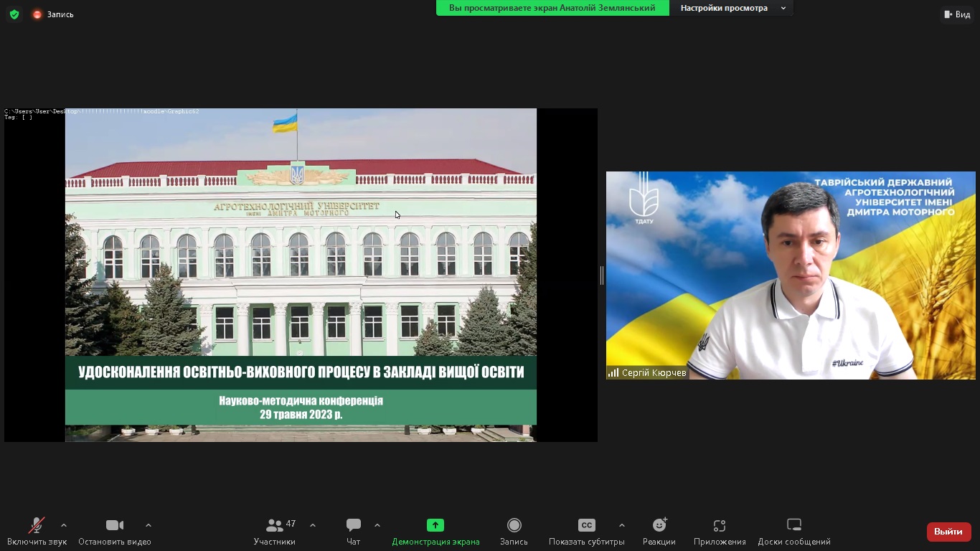Viewport: 980px width, 551px height.
Task: Click the date text 29 травня 2023 р.
Action: coord(301,415)
